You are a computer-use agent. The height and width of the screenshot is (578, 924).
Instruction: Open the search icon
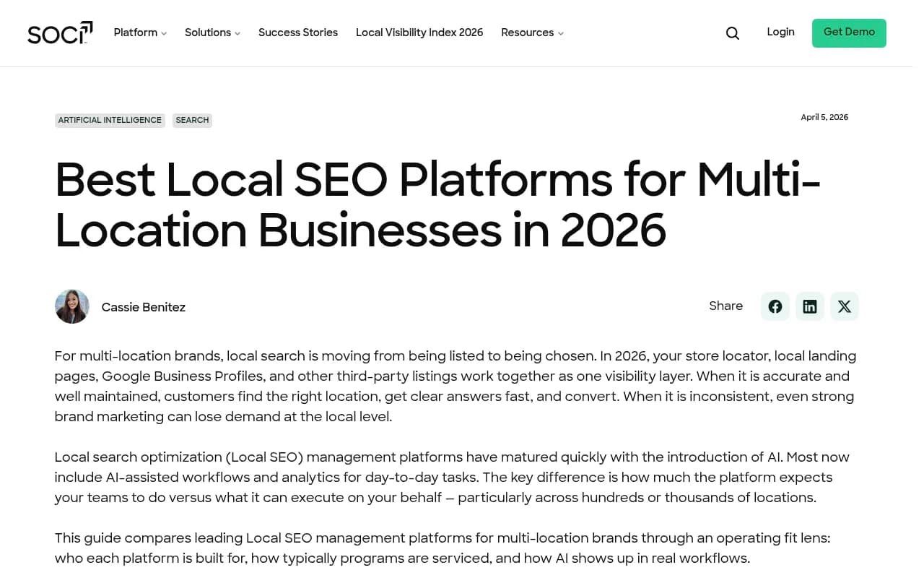(733, 33)
